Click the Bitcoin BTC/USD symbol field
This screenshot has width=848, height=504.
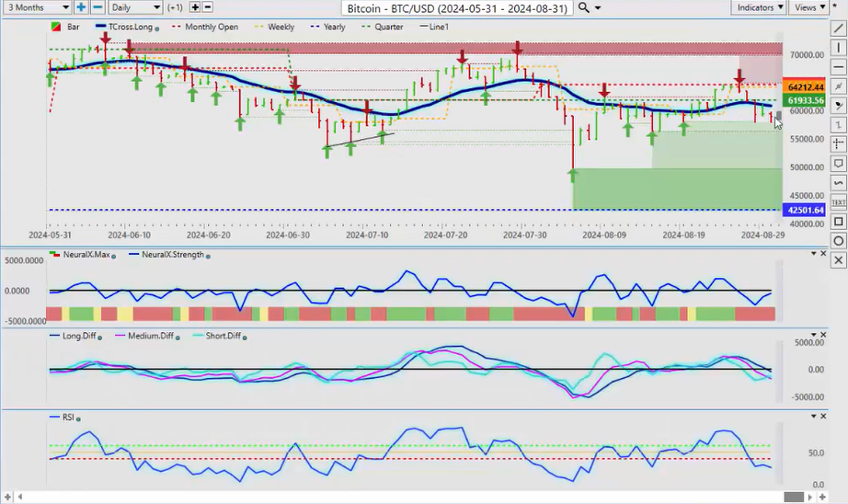click(456, 8)
